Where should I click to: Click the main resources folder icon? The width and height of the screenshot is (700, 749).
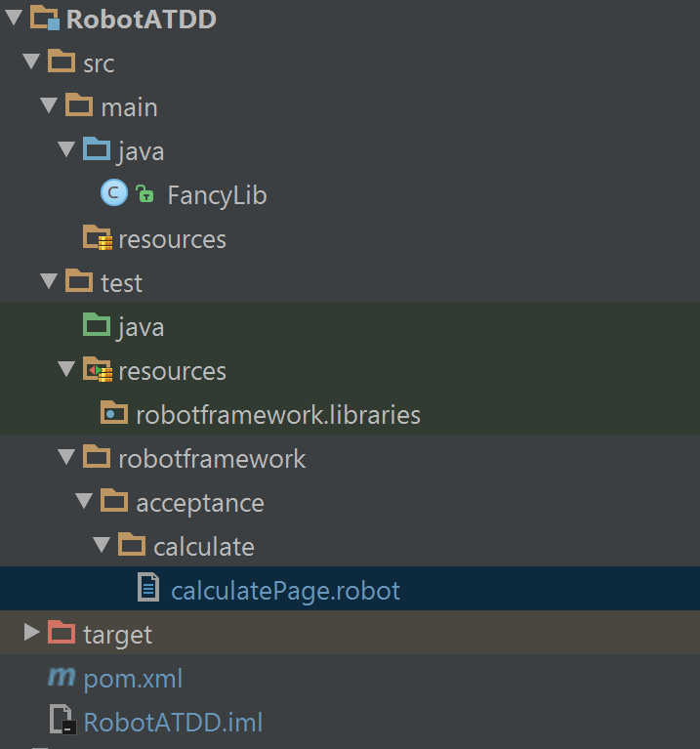point(97,238)
